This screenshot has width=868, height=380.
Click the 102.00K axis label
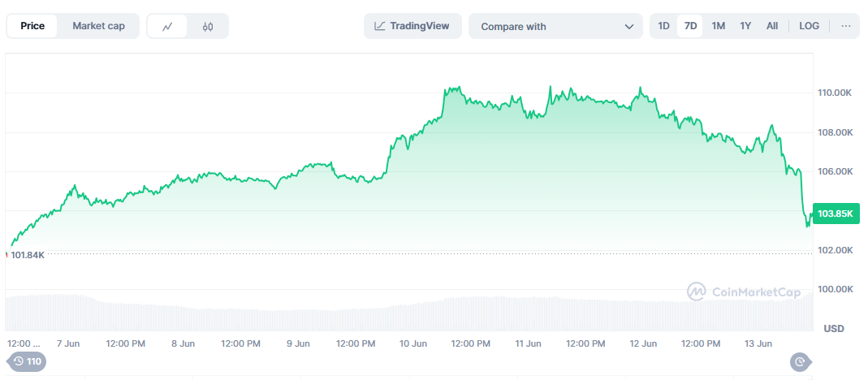[835, 250]
